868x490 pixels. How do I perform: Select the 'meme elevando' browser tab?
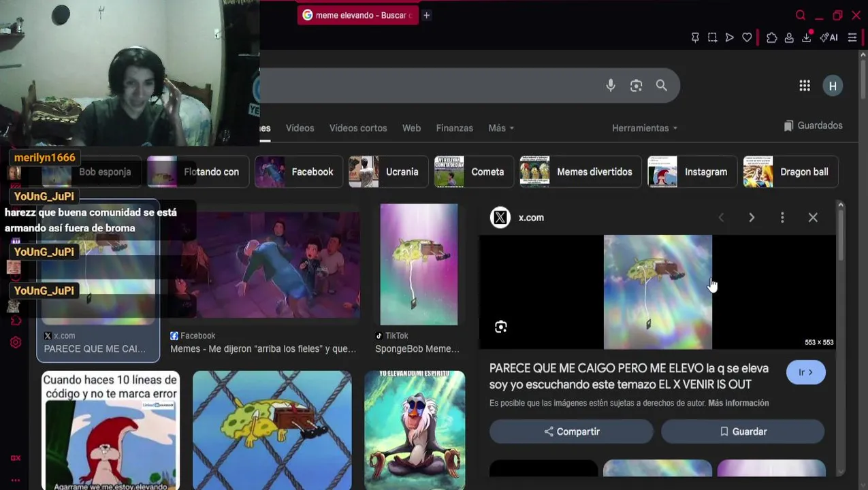(358, 15)
